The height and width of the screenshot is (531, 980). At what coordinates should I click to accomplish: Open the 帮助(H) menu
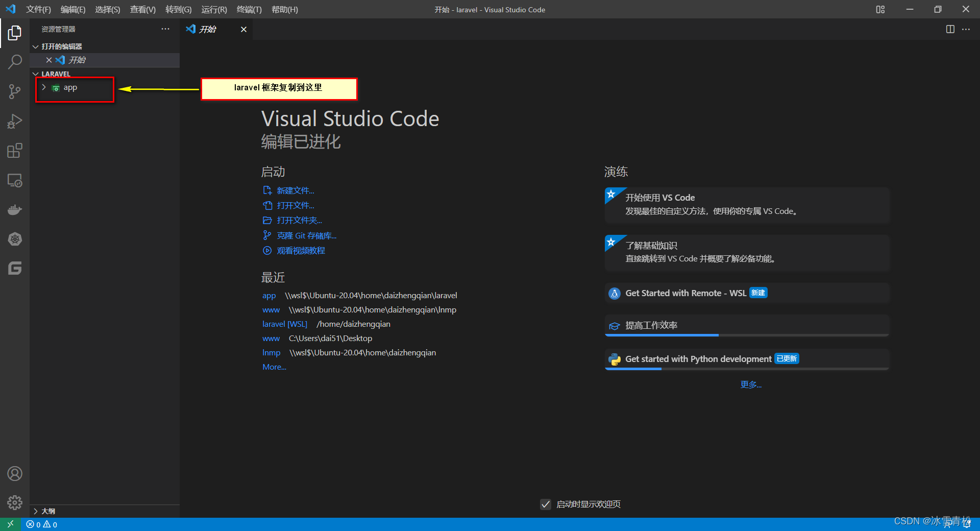(x=285, y=10)
